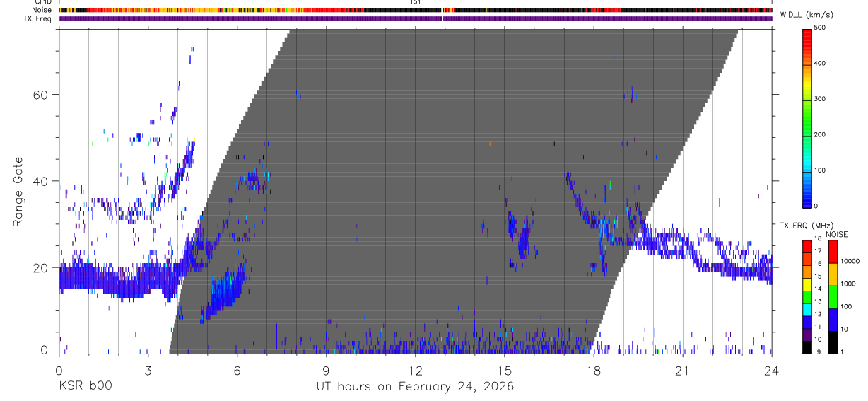868x401 pixels.
Task: Click the x-axis tick label 21
Action: [x=682, y=371]
